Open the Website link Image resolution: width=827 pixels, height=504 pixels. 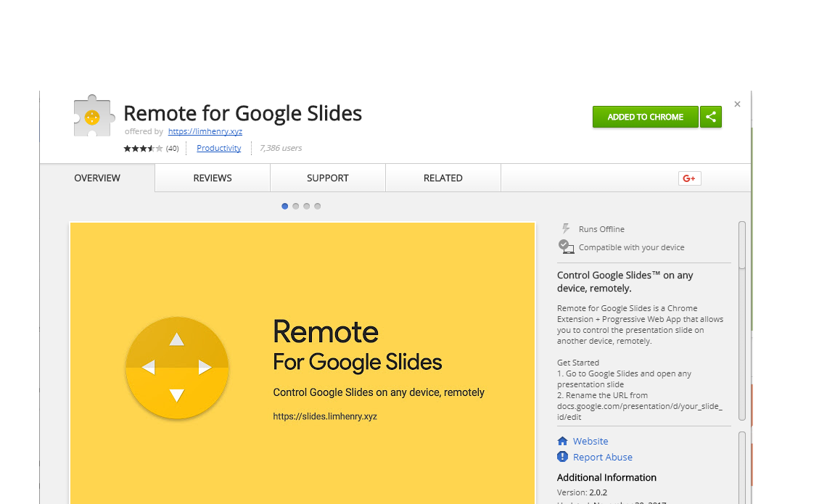(591, 441)
